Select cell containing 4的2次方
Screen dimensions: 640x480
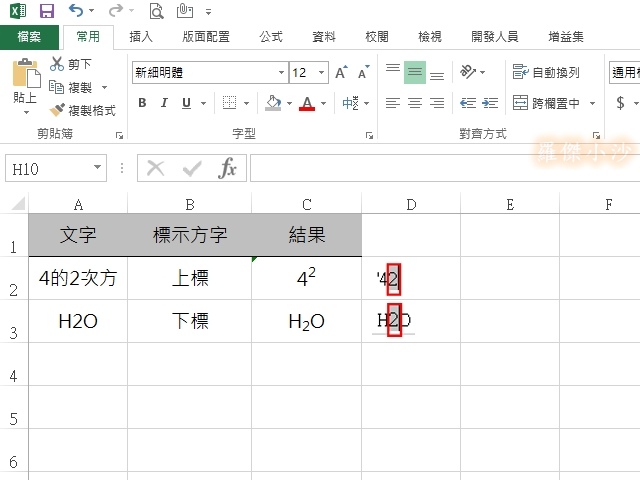(78, 278)
